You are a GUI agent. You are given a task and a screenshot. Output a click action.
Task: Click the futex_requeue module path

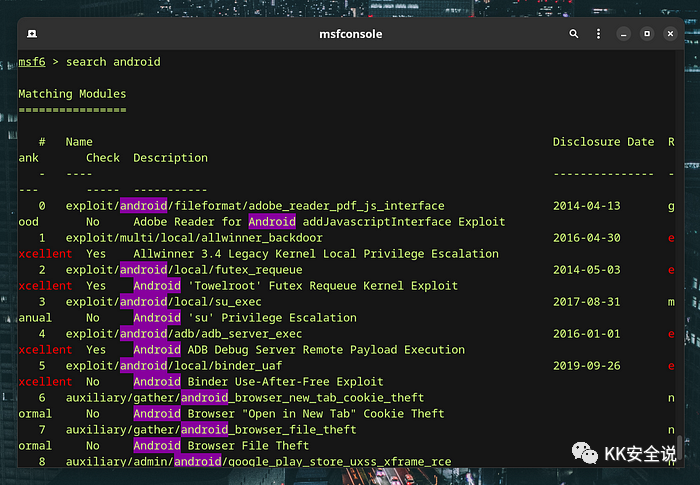184,270
